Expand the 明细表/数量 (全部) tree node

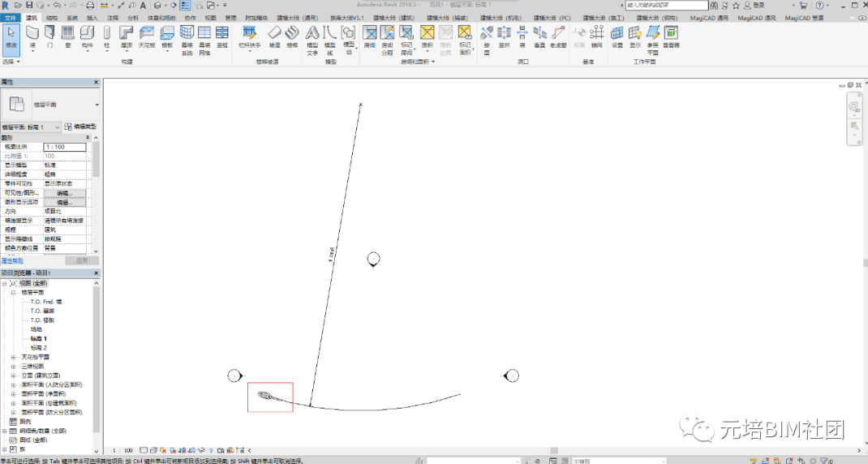click(x=4, y=431)
